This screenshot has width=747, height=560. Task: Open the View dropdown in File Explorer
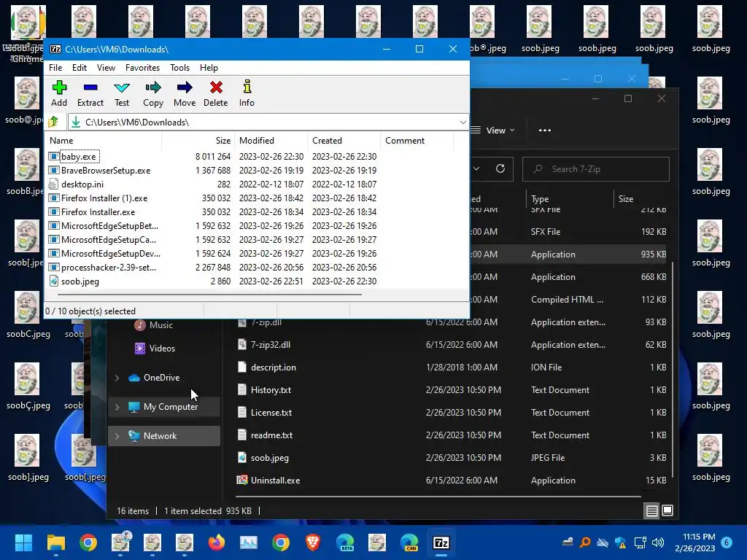[x=492, y=131]
